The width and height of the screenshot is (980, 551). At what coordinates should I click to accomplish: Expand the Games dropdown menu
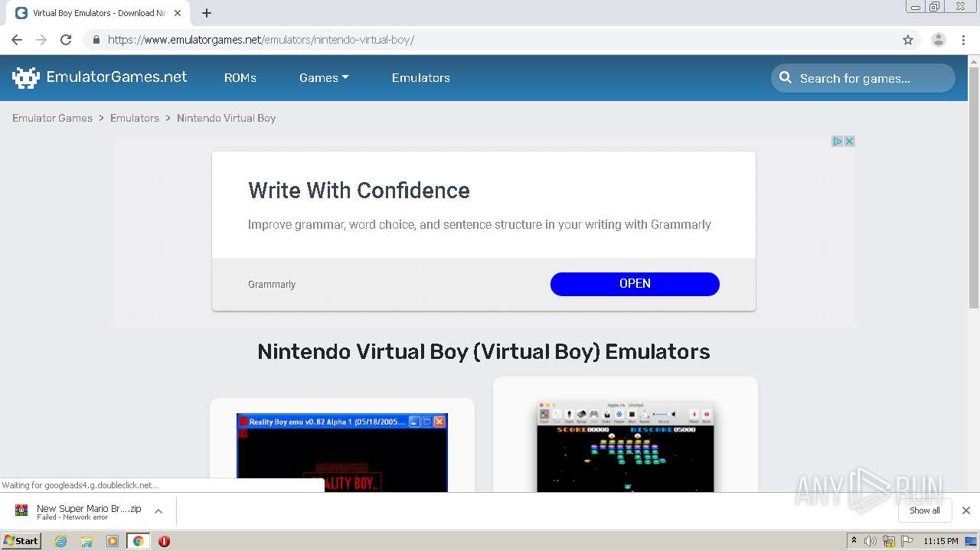click(324, 77)
